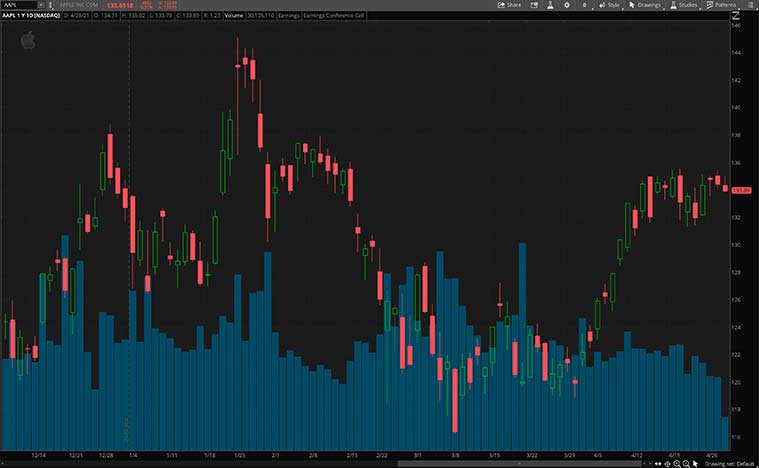The image size is (759, 468).
Task: Click the Earnings label in the header
Action: pyautogui.click(x=288, y=15)
